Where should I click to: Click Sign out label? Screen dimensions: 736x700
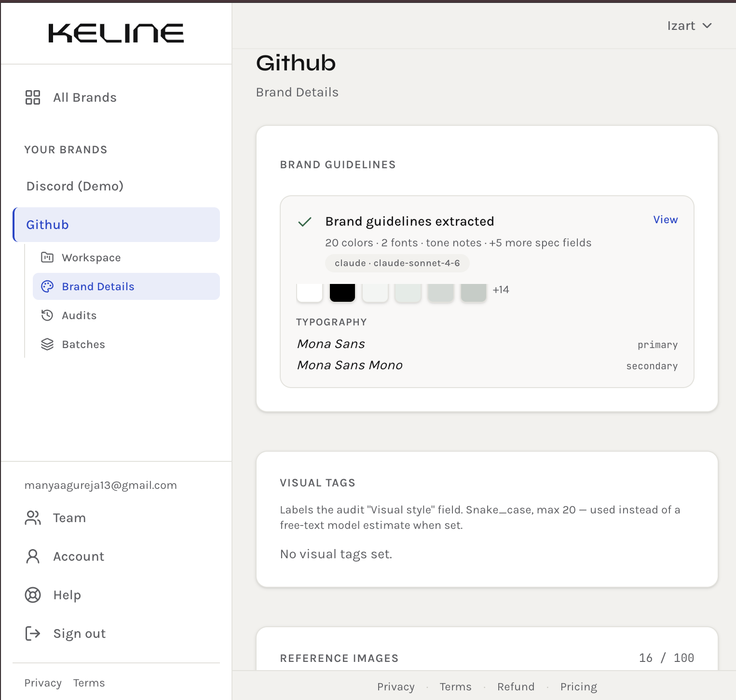point(80,633)
